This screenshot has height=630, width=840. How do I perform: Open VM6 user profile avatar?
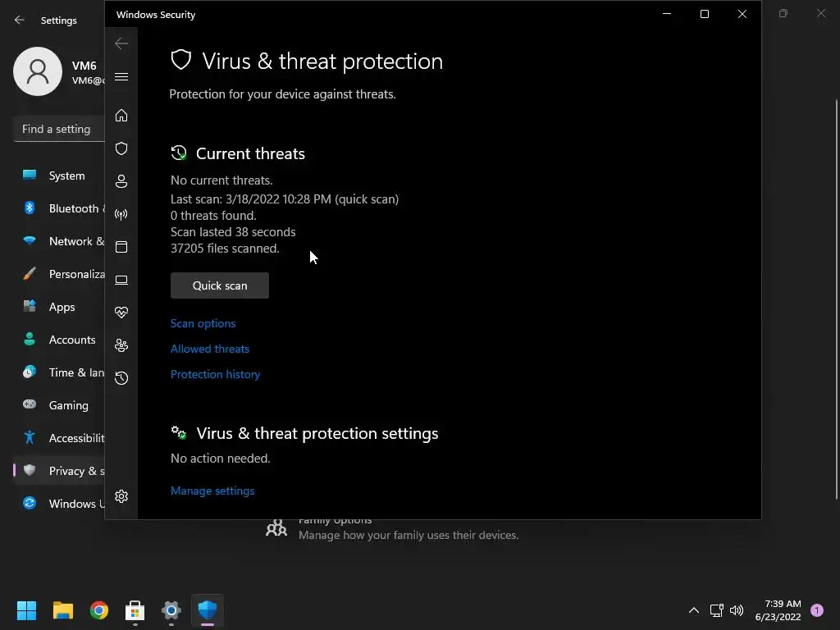38,71
